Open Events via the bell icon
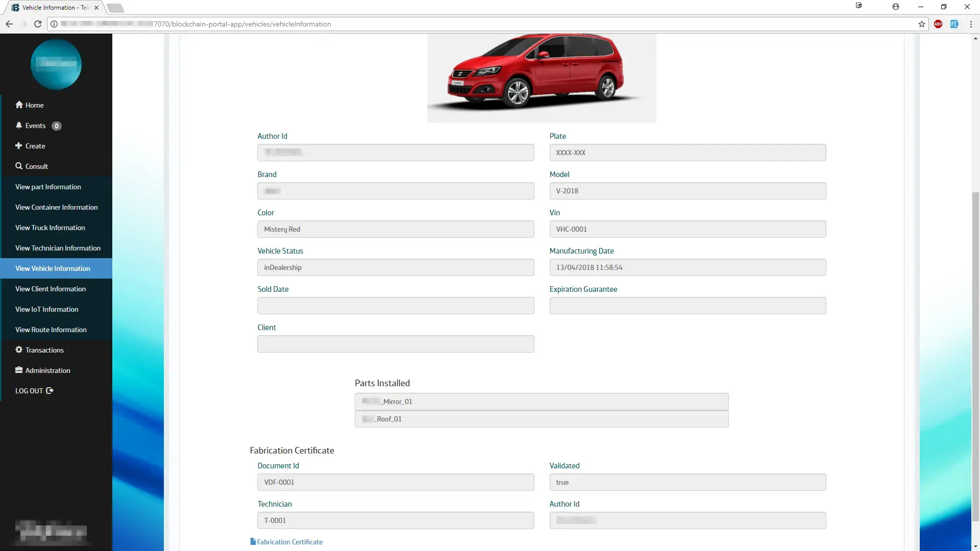The width and height of the screenshot is (980, 551). point(19,125)
